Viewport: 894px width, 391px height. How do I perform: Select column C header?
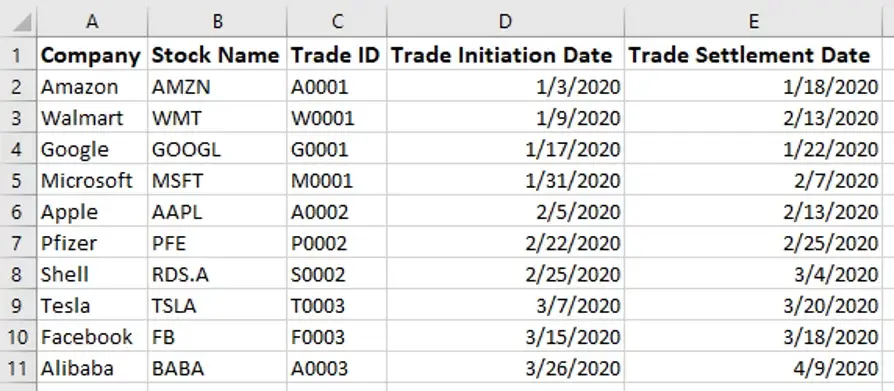[x=337, y=22]
